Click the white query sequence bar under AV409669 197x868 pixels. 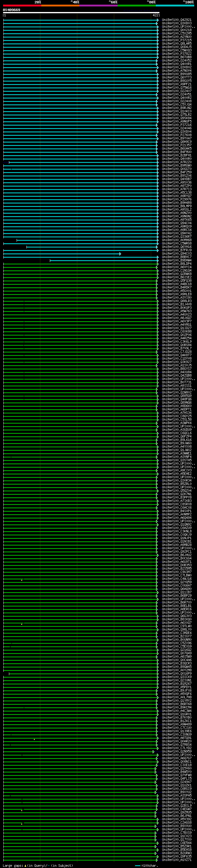(81, 13)
